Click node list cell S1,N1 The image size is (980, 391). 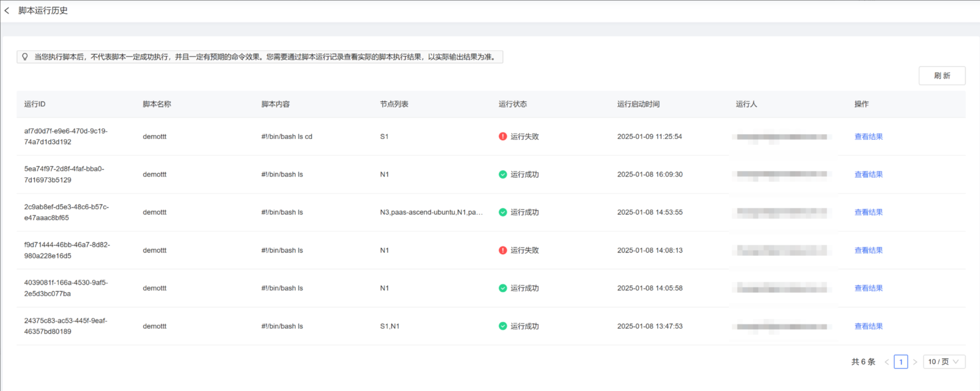390,326
